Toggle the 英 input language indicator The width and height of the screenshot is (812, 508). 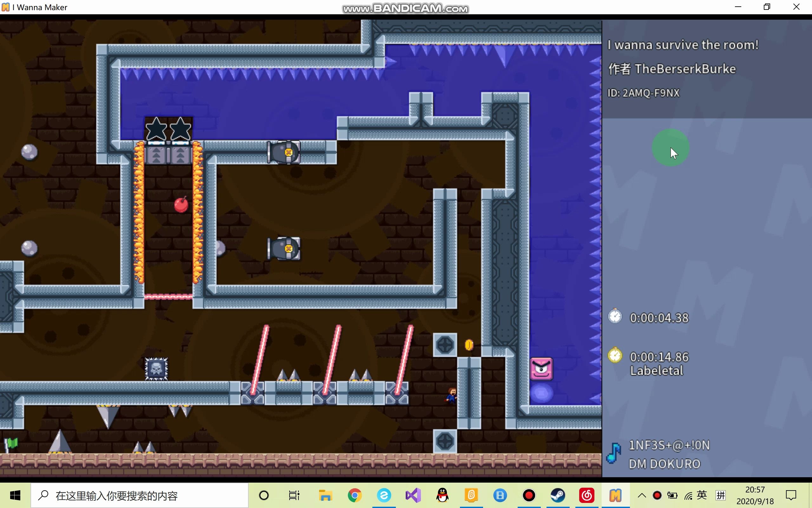coord(702,495)
